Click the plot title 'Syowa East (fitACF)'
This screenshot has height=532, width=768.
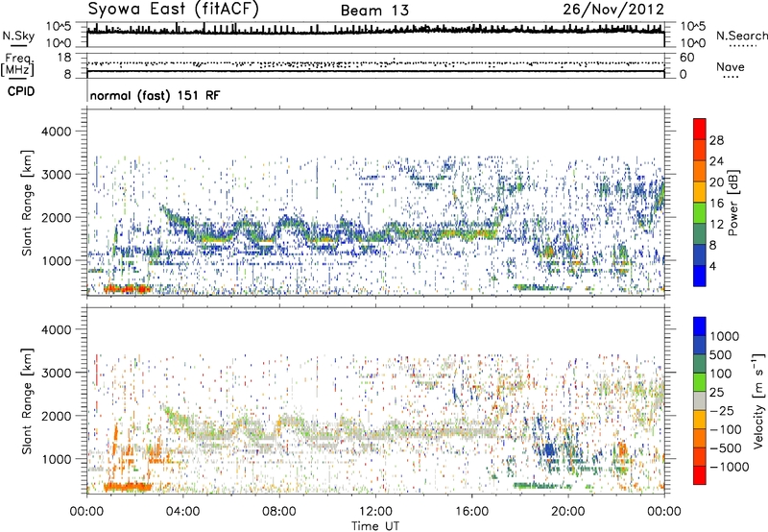pos(173,9)
